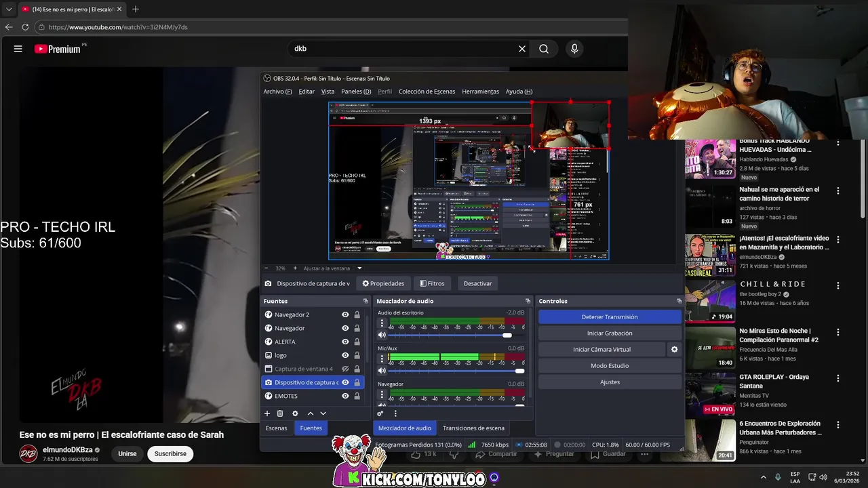The height and width of the screenshot is (488, 868).
Task: Open Modo Estudio
Action: click(610, 366)
